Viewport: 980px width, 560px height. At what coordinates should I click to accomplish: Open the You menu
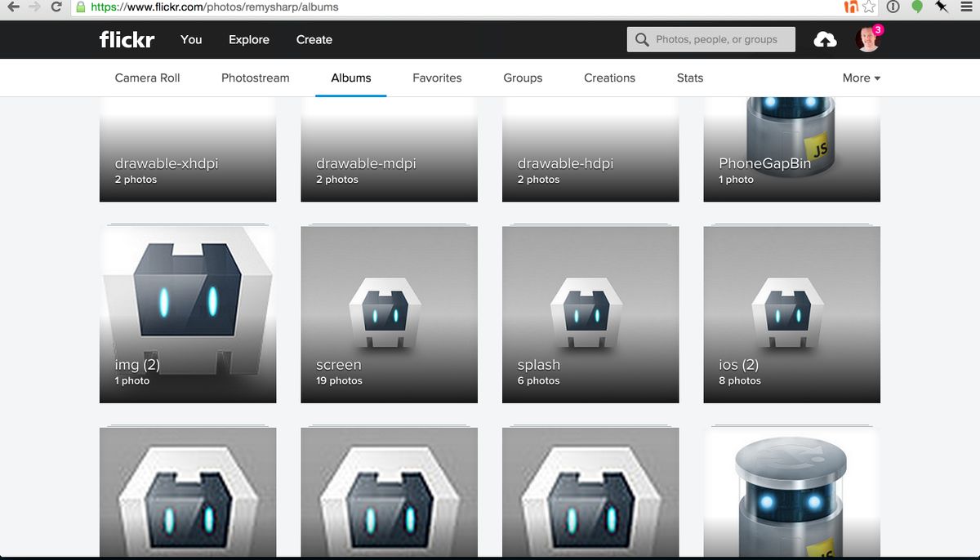click(191, 39)
